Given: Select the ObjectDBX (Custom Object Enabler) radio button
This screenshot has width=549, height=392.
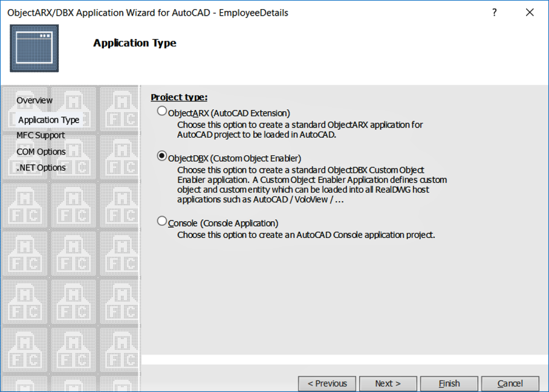Looking at the screenshot, I should click(161, 156).
